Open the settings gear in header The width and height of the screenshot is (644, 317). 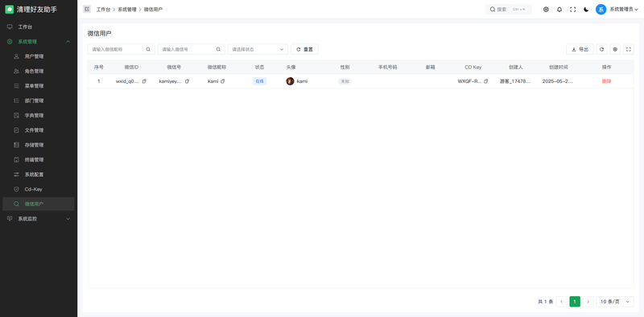point(546,10)
